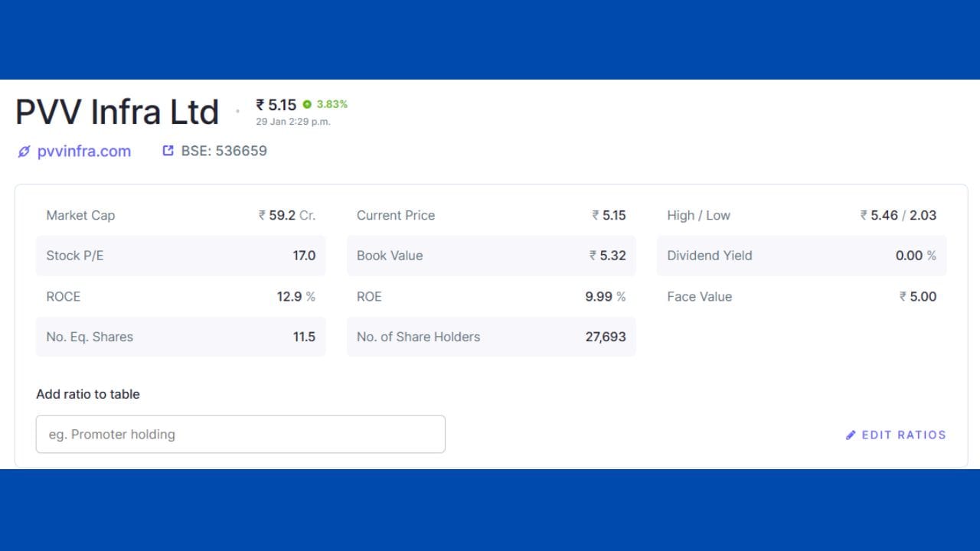
Task: Click the green price change indicator icon
Action: [307, 104]
